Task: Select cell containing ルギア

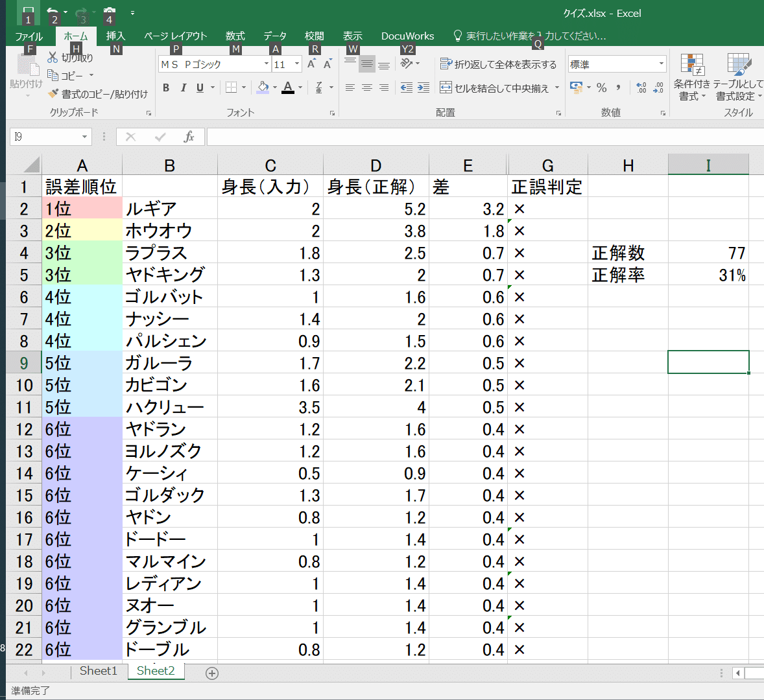Action: point(169,209)
